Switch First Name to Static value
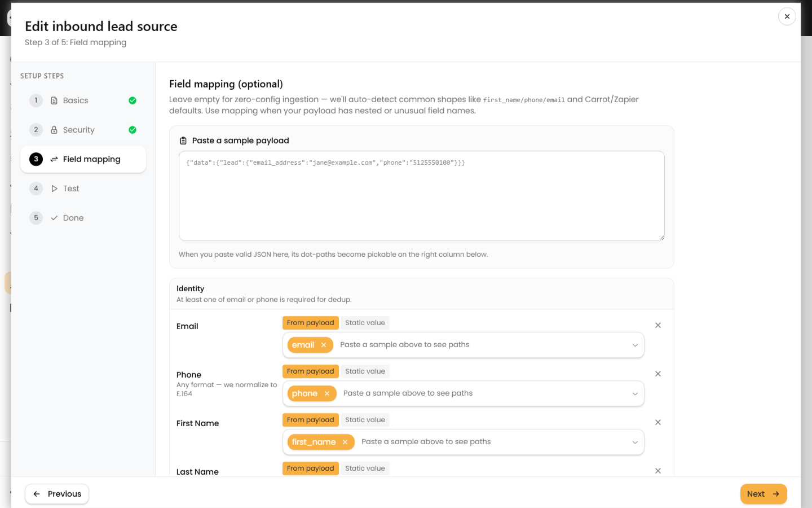The width and height of the screenshot is (812, 508). pyautogui.click(x=365, y=420)
